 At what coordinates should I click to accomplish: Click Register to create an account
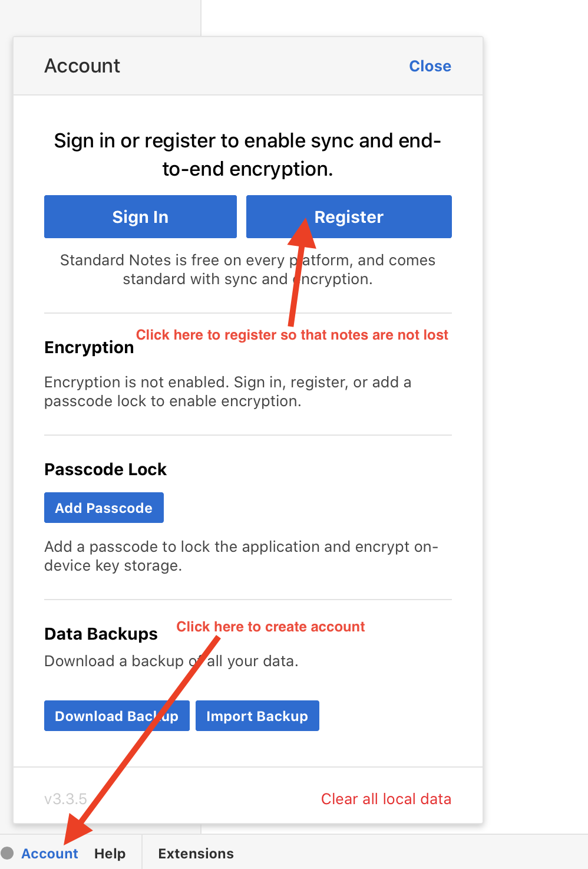[x=349, y=217]
